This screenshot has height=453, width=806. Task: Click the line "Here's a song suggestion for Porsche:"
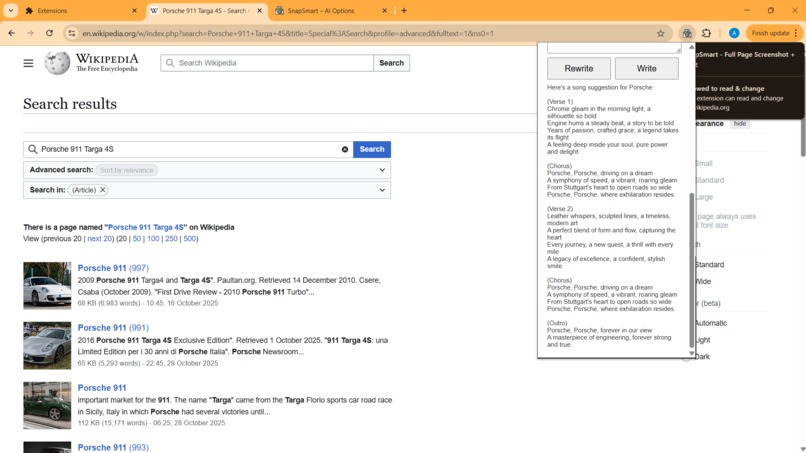pos(600,87)
